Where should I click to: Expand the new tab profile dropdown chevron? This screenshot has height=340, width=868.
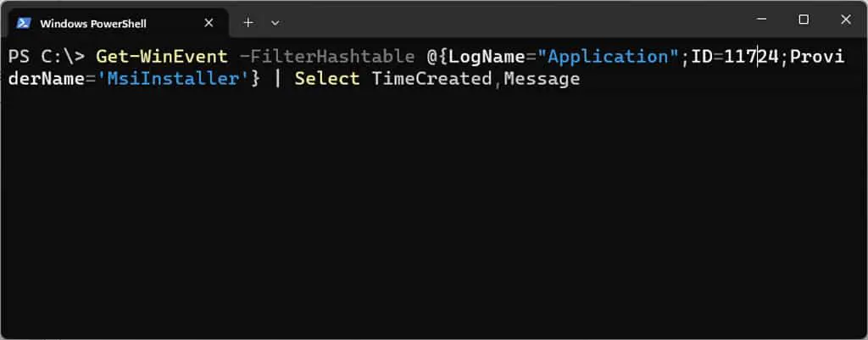point(275,23)
